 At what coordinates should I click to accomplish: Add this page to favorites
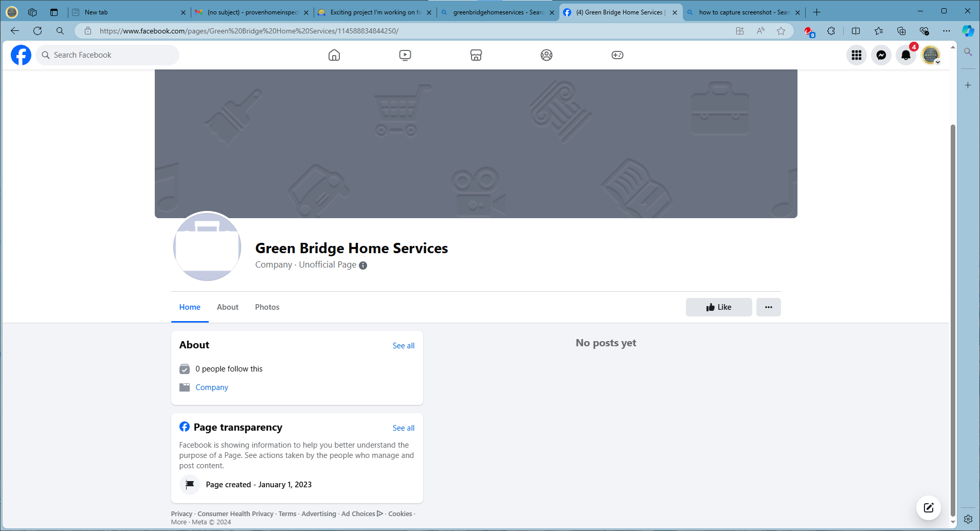click(x=781, y=31)
